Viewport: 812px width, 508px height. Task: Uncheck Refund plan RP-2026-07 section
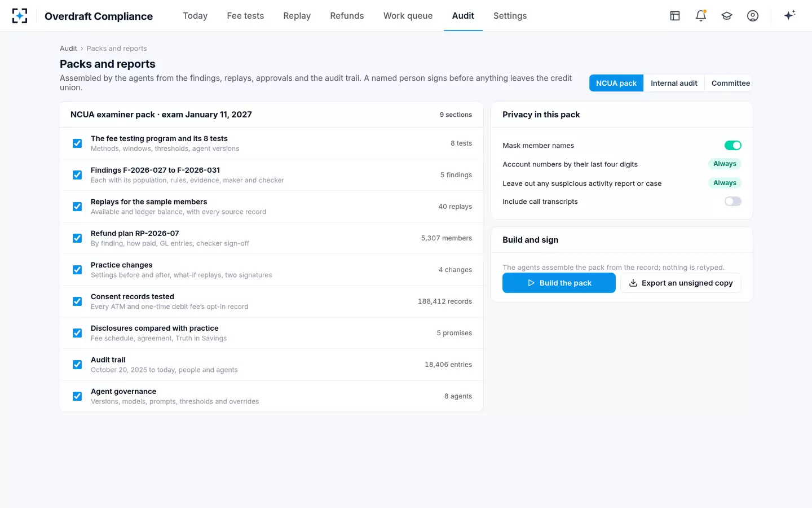[x=77, y=238]
